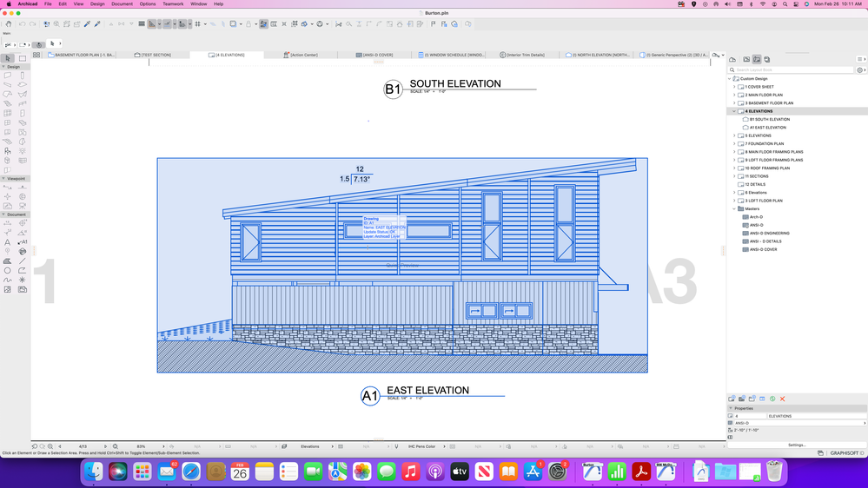Collapse the 4 ELEVATIONS layout tree node
This screenshot has width=868, height=488.
734,111
